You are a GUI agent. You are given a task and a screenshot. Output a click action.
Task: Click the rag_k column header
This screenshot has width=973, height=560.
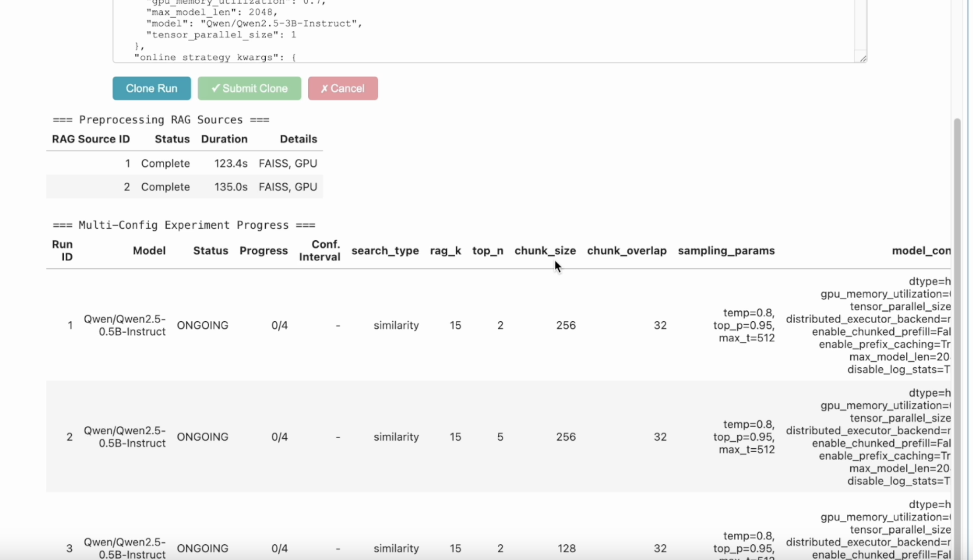445,250
